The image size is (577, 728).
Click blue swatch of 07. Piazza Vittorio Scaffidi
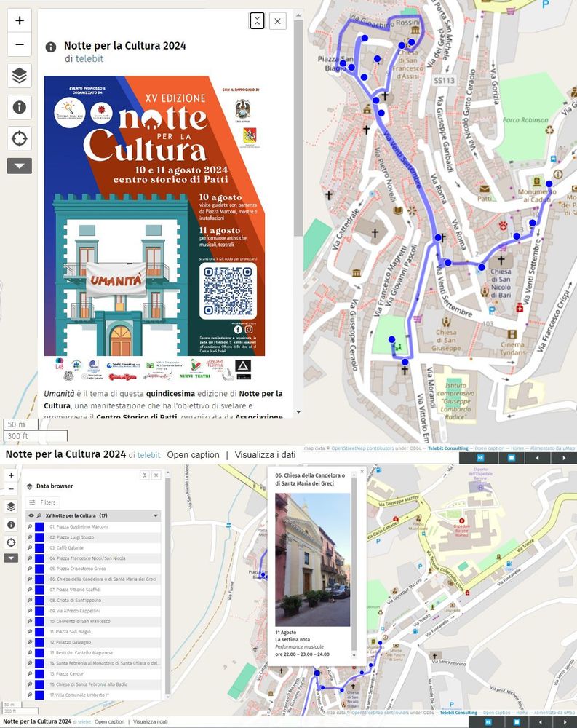point(39,590)
